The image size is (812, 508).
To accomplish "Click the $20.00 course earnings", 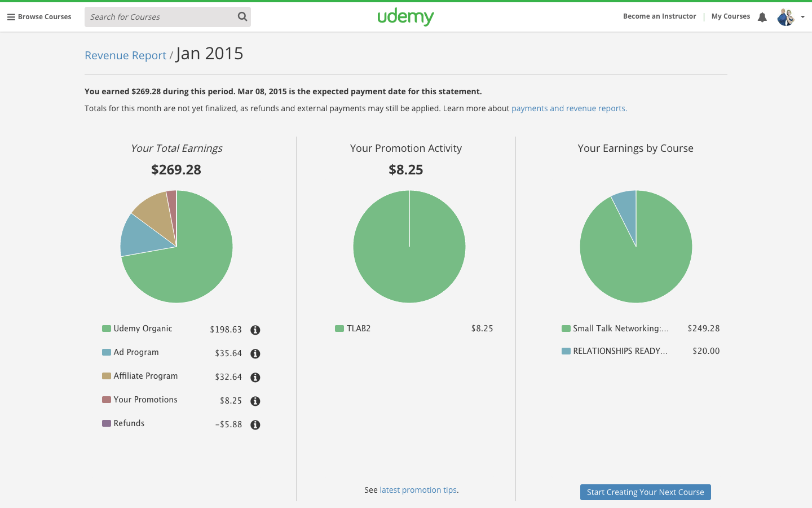I will (706, 351).
